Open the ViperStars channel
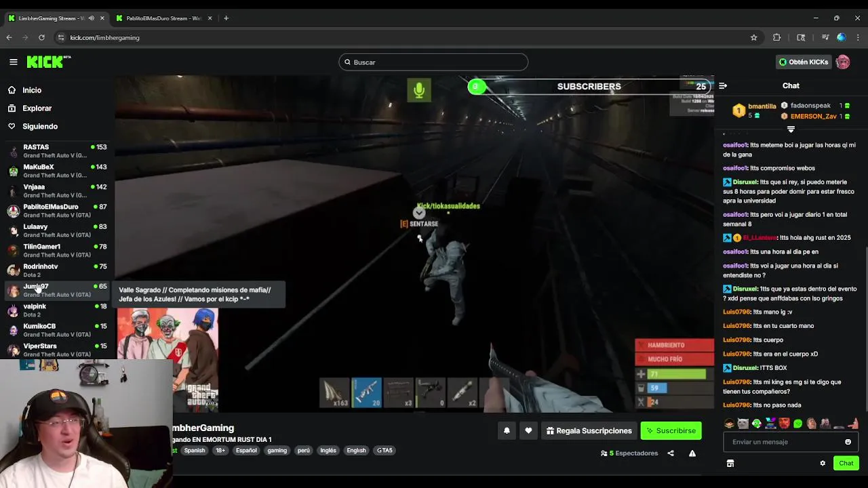 click(57, 350)
